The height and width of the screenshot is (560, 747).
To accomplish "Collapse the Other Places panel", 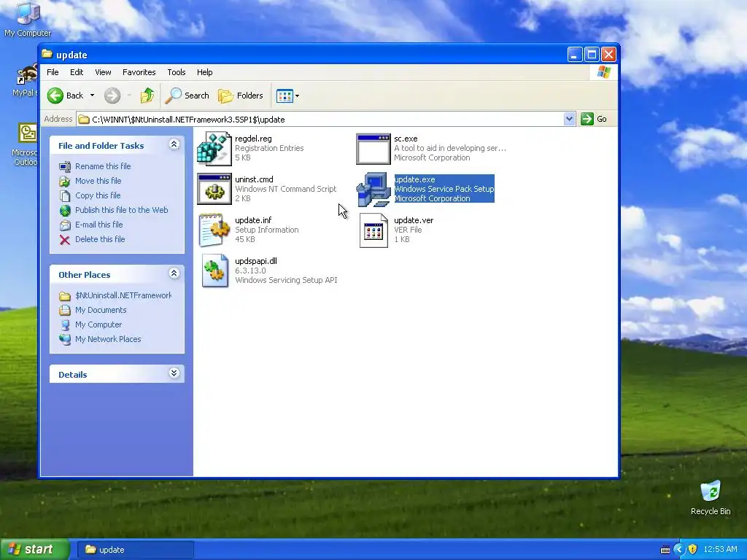I will pos(174,273).
